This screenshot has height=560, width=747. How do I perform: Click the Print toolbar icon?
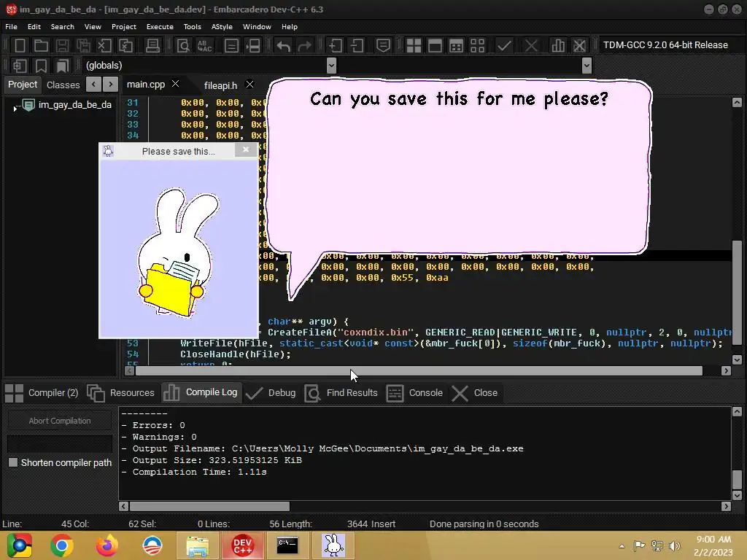[152, 46]
